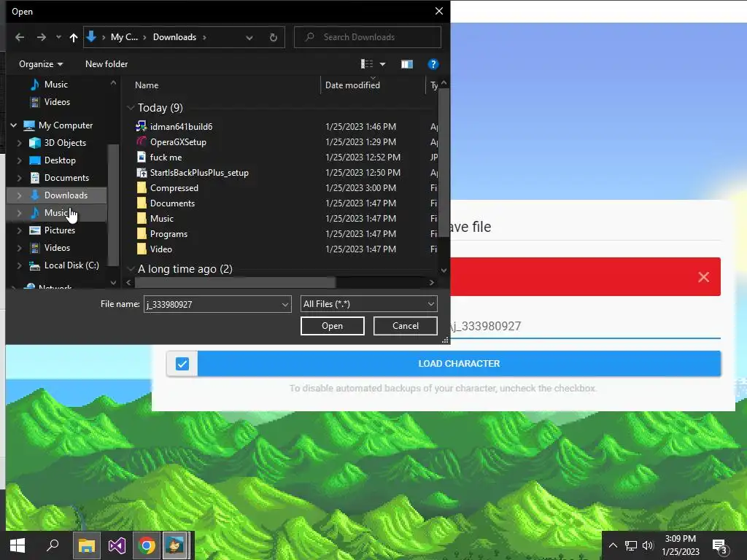Refresh the Downloads folder view

pyautogui.click(x=274, y=37)
